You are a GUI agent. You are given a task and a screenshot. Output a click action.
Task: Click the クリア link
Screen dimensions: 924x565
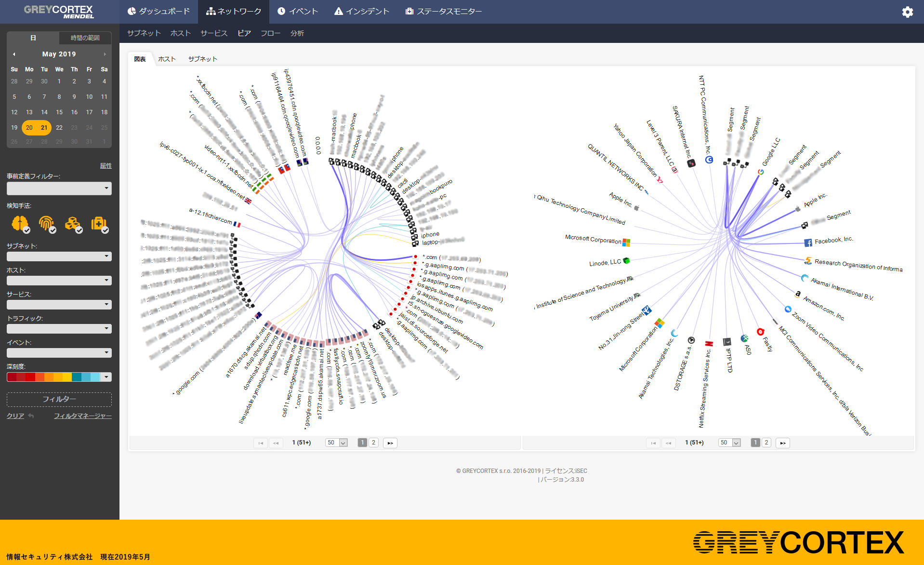tap(15, 416)
